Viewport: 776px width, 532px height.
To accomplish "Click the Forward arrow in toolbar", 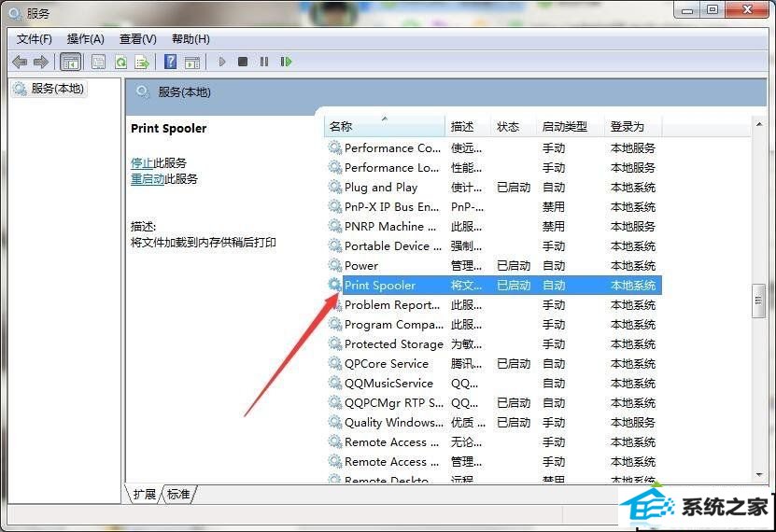I will coord(41,62).
